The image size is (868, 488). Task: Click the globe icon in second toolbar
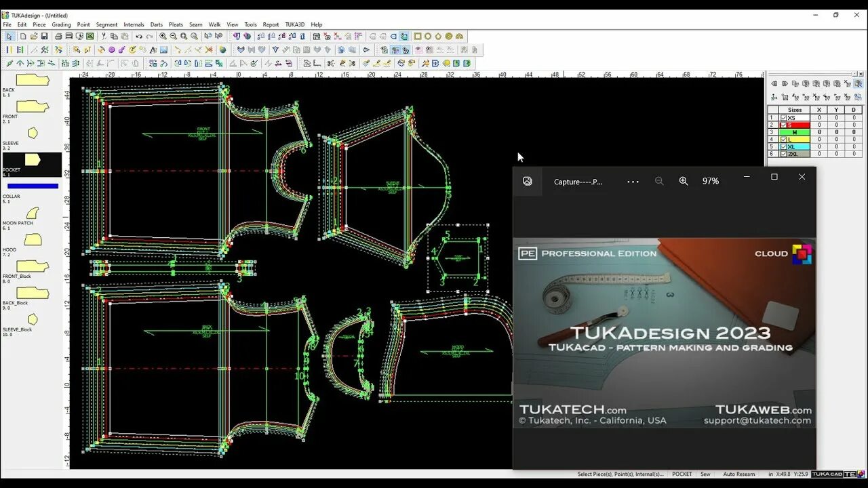[222, 49]
